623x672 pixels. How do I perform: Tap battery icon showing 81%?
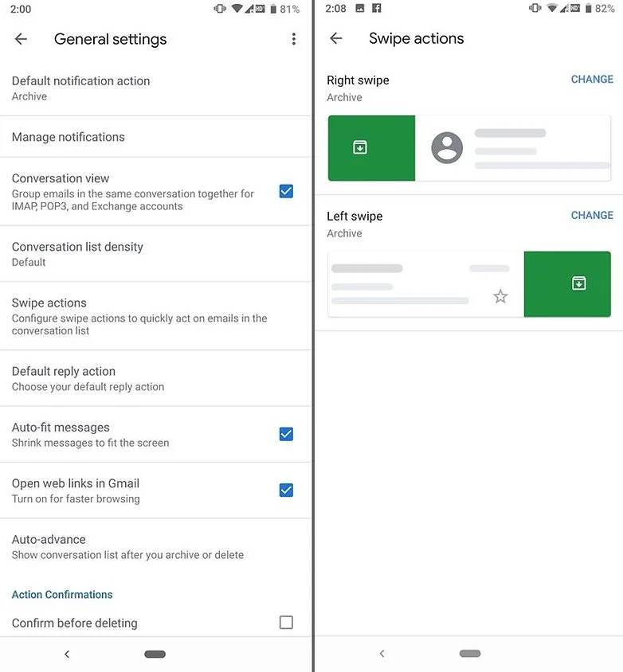click(273, 9)
